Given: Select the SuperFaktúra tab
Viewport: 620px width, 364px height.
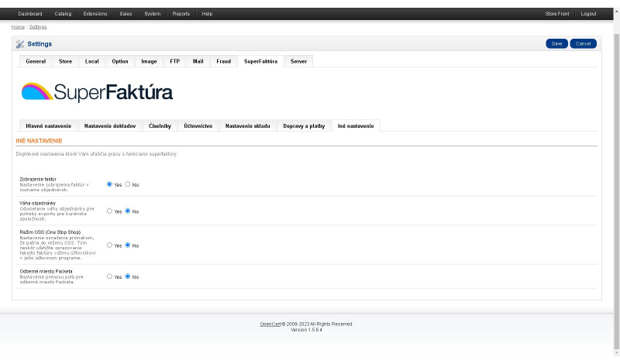Looking at the screenshot, I should (260, 61).
